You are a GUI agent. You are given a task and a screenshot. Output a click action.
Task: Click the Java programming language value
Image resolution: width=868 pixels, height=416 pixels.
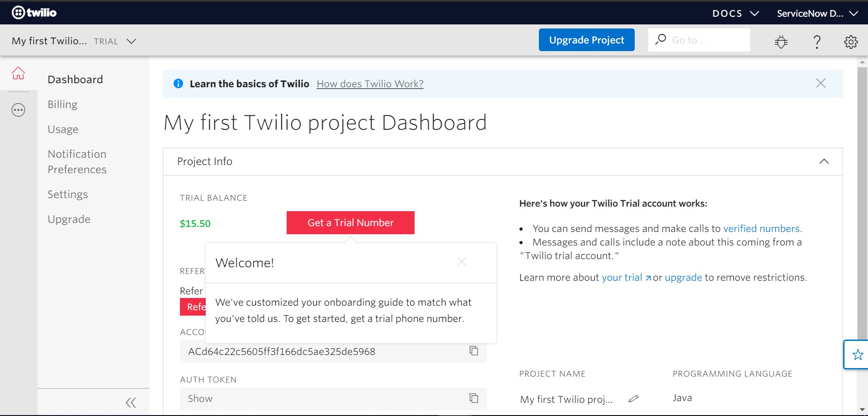tap(682, 398)
